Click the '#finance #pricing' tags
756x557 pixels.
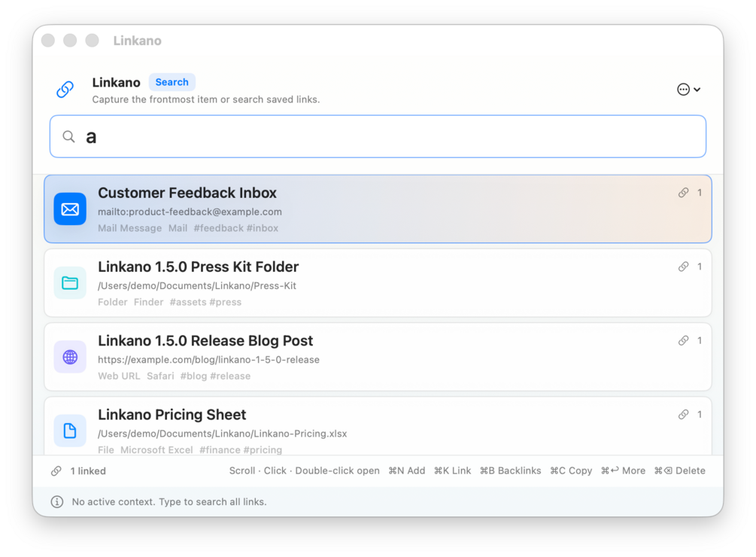coord(241,450)
